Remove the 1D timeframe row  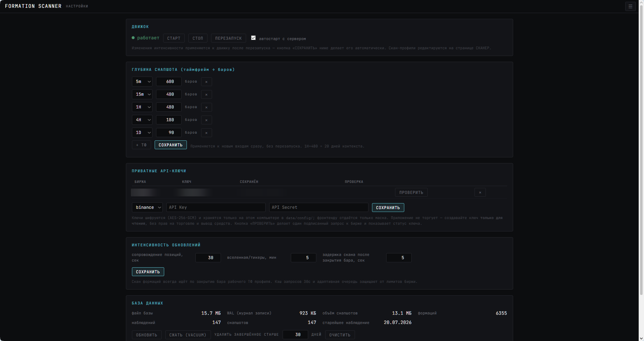[x=206, y=133]
